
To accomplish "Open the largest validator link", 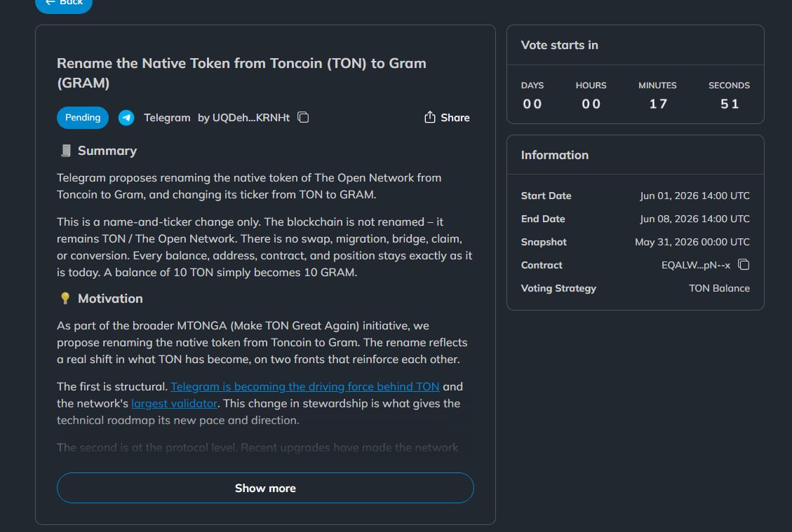I will (174, 403).
